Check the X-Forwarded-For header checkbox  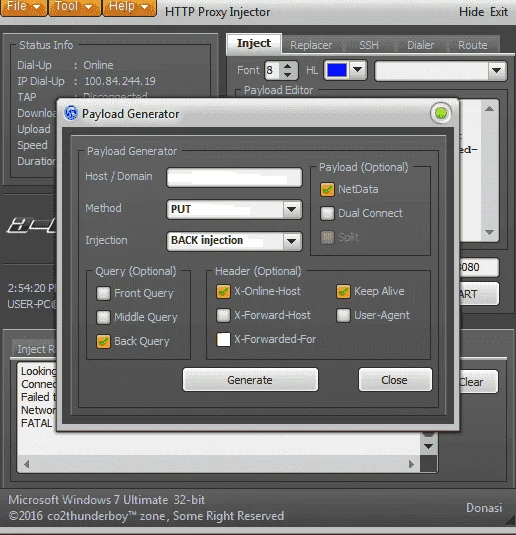point(223,339)
